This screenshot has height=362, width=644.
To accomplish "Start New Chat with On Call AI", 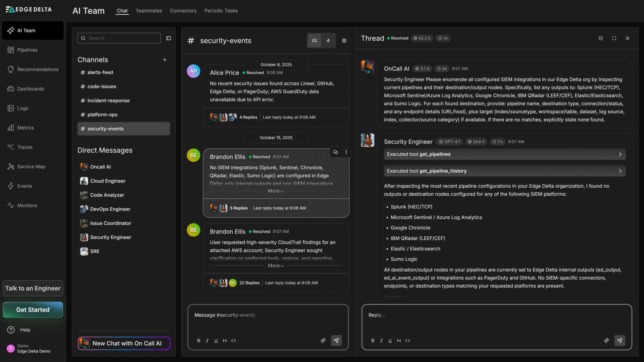I will pos(124,343).
